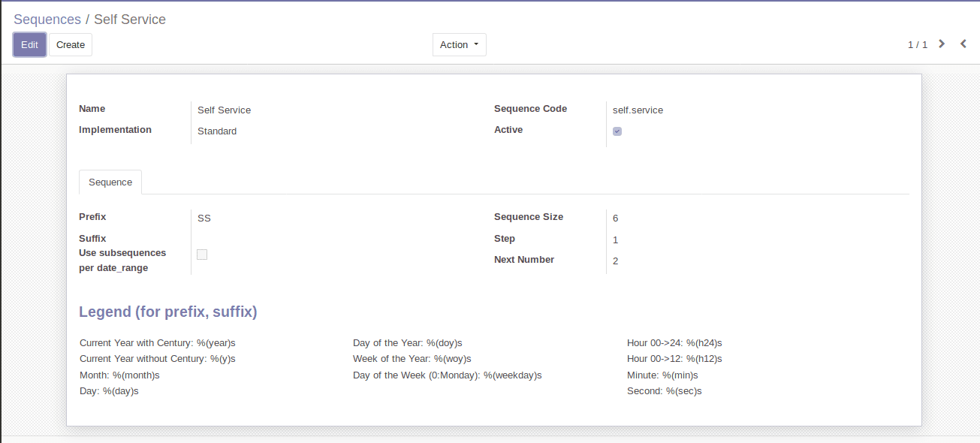
Task: Click the Next Number label
Action: click(524, 260)
